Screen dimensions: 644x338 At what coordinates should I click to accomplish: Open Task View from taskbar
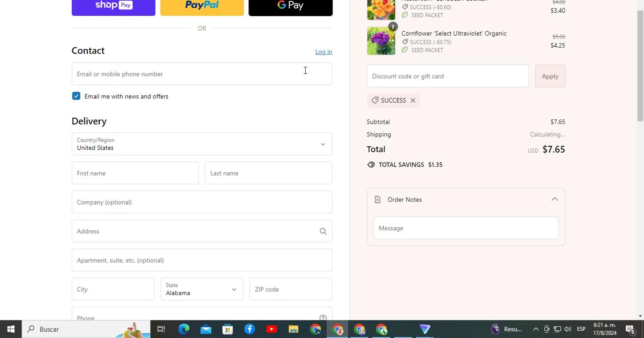pyautogui.click(x=161, y=329)
